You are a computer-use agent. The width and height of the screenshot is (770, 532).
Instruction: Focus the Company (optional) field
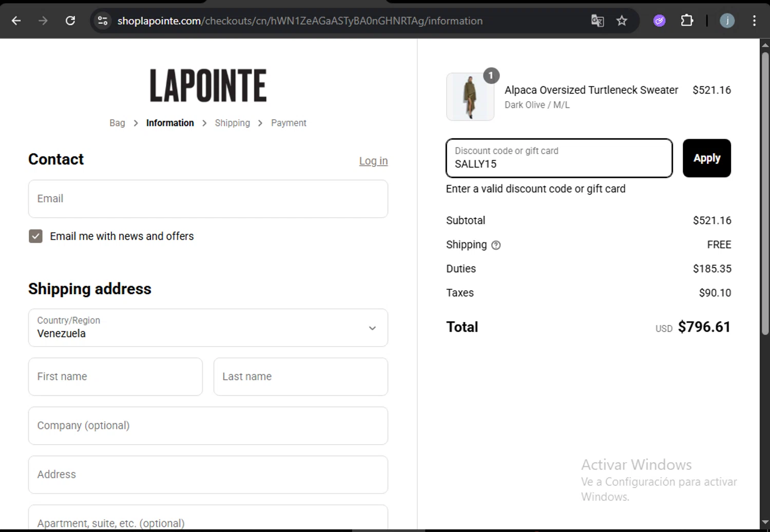pos(208,426)
